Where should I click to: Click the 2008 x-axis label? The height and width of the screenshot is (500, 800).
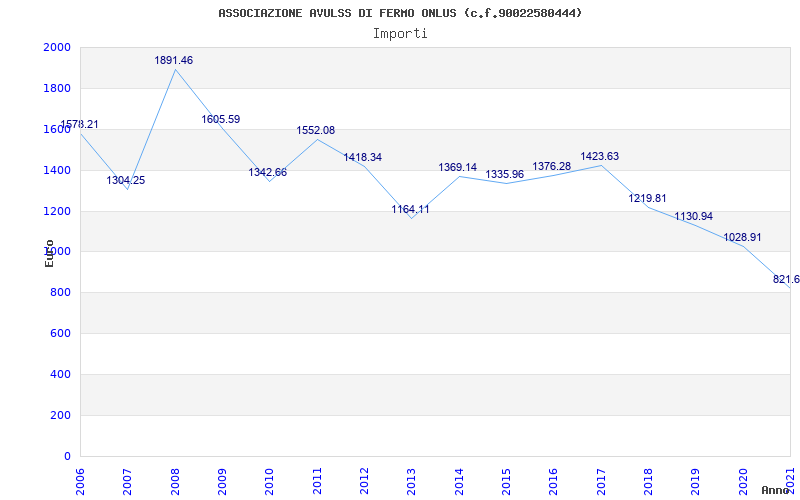tap(175, 482)
